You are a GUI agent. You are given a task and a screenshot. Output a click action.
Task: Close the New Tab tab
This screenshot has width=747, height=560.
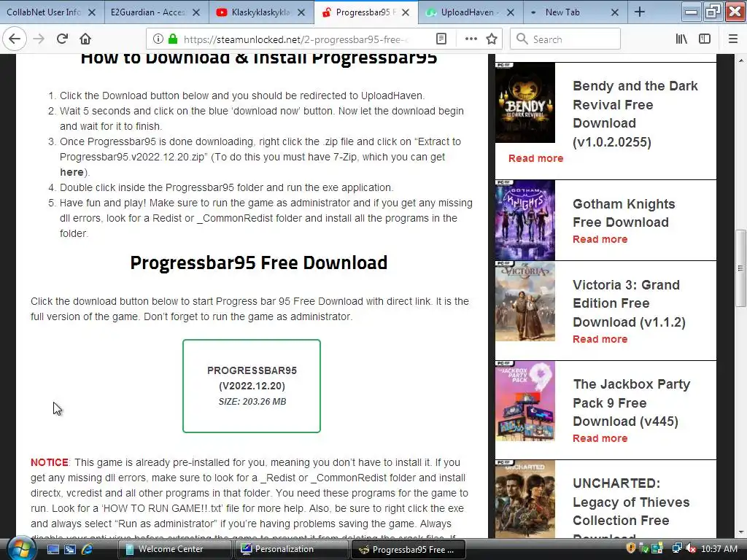[615, 12]
